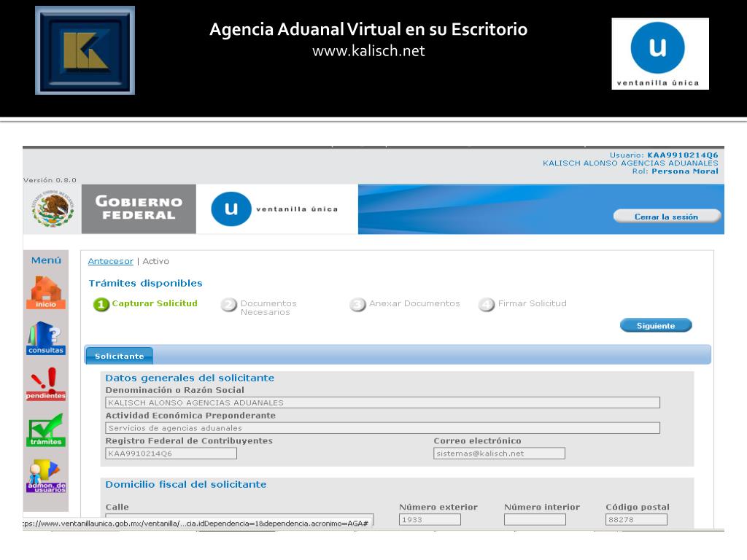Select step 3 Anexar Documentos
Viewport: 747px width, 560px height.
coord(405,304)
